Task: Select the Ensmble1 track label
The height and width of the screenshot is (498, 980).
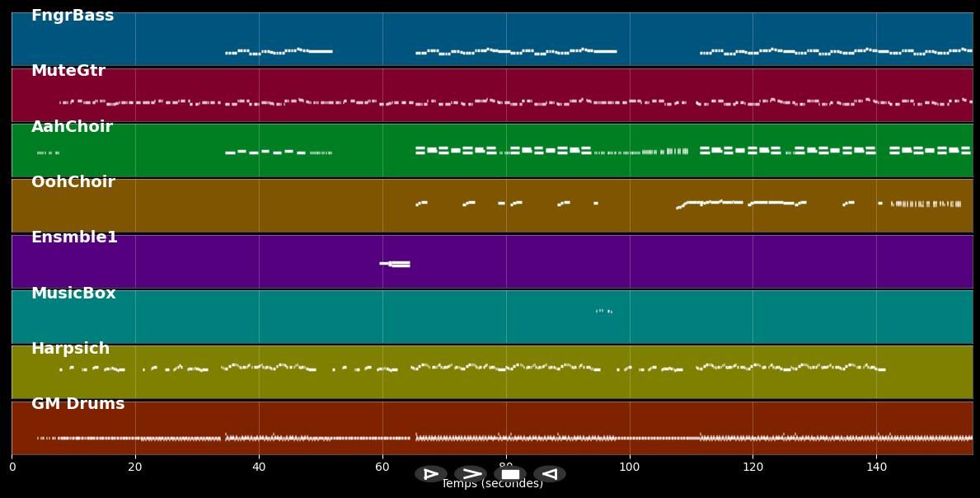Action: 74,237
